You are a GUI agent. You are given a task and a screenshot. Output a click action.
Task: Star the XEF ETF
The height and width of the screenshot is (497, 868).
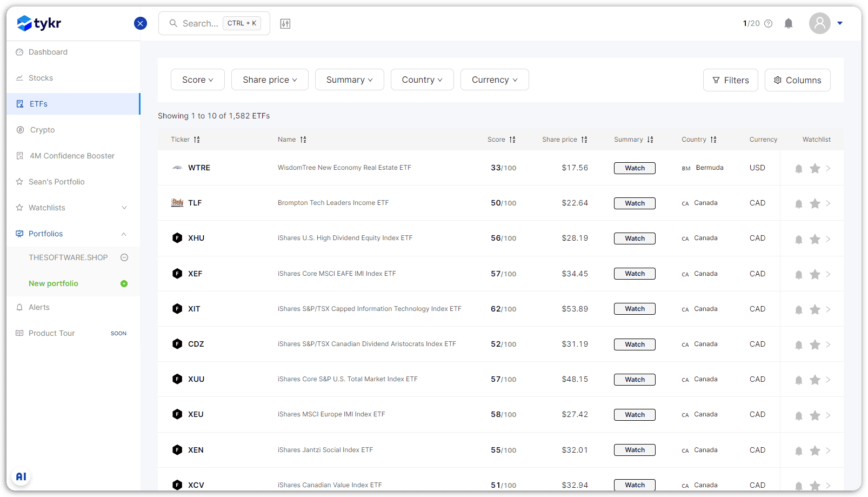click(815, 274)
